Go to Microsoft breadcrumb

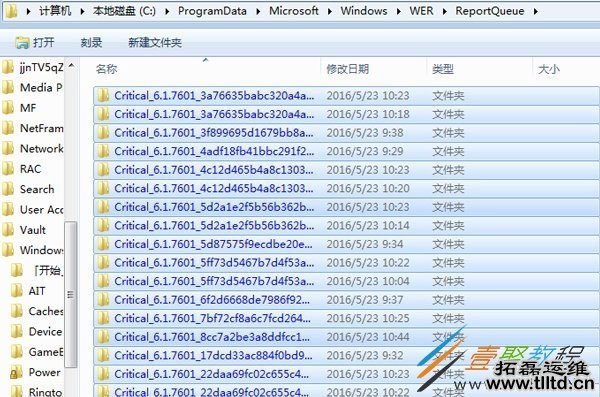[293, 11]
